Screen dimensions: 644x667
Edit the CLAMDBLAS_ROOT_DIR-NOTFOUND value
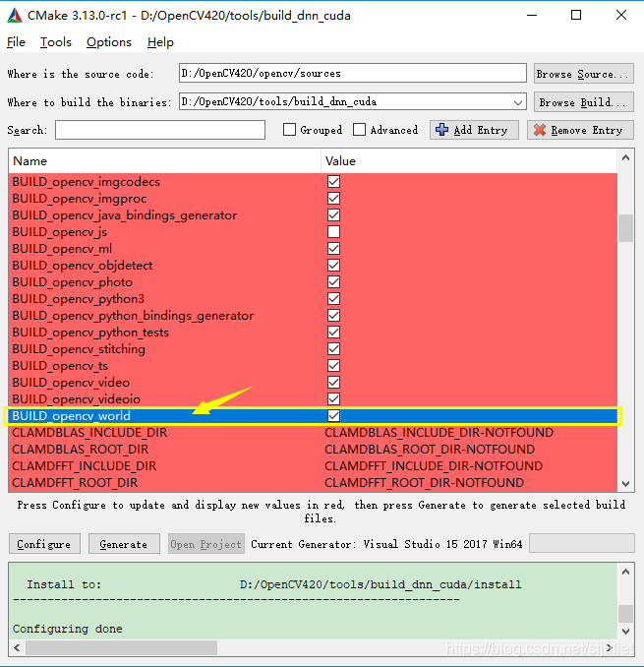point(430,450)
